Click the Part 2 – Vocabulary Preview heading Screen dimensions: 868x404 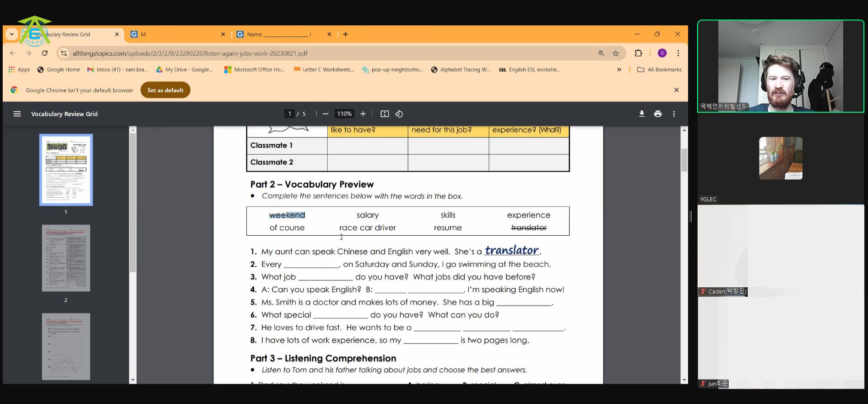pos(312,184)
